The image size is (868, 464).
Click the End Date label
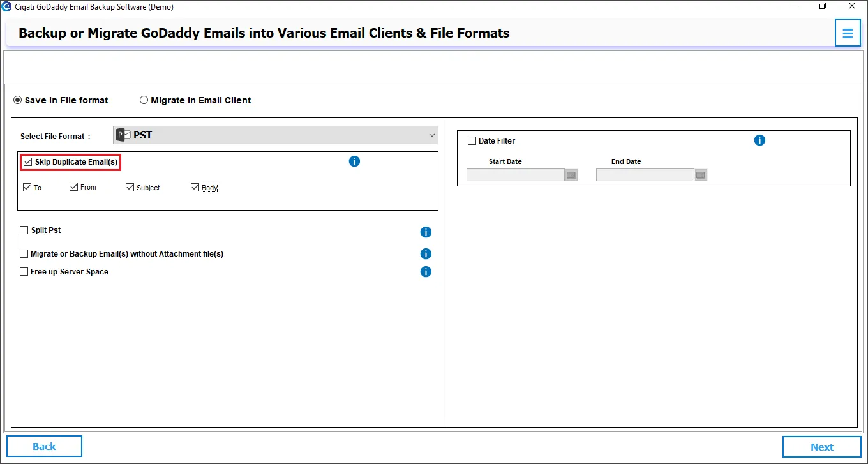click(x=626, y=161)
